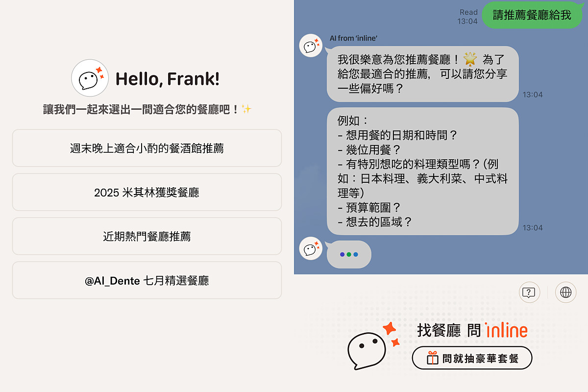Image resolution: width=588 pixels, height=392 pixels.
Task: Click the message bubble listing example questions
Action: click(422, 171)
